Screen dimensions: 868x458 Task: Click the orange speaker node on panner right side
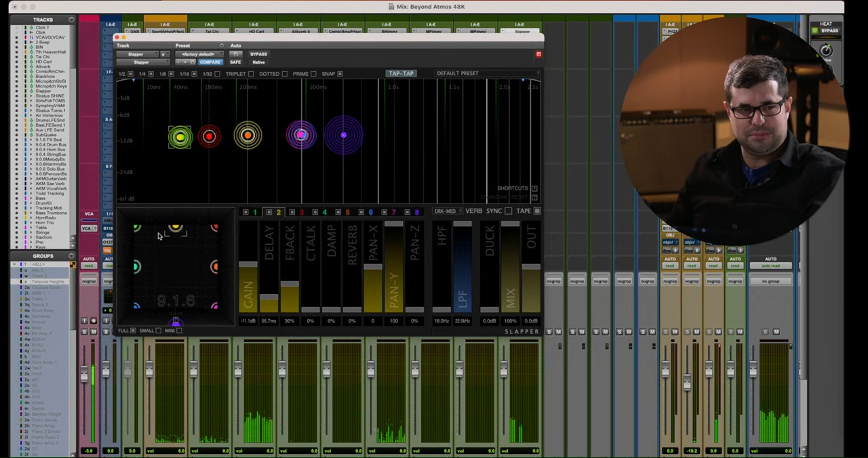click(x=214, y=266)
